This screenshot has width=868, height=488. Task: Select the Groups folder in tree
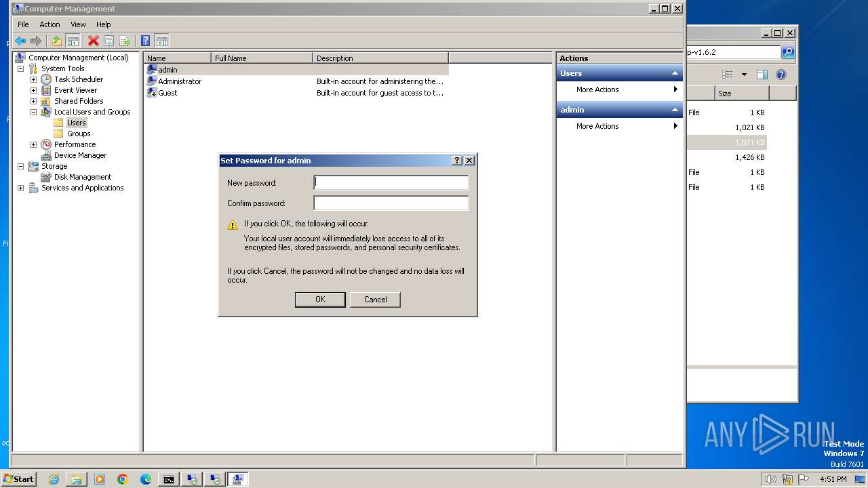pyautogui.click(x=79, y=134)
